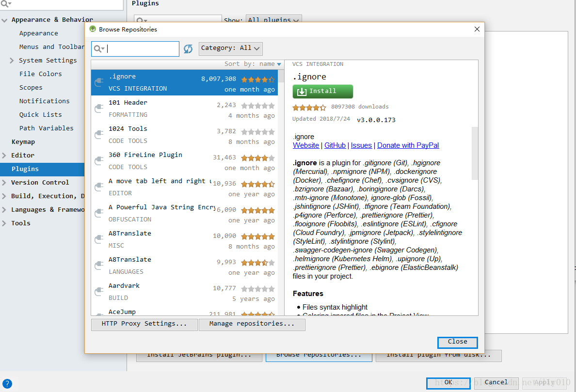Expand the Editor settings tree node

(x=4, y=156)
